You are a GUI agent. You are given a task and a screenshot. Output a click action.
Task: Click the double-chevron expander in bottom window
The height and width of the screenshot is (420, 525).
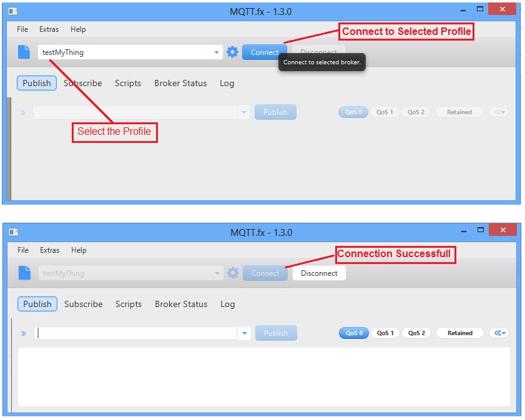(24, 333)
